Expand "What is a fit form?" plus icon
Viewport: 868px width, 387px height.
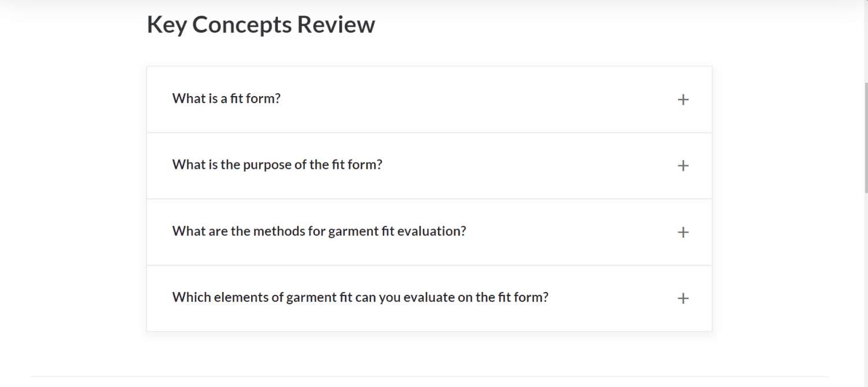[683, 99]
